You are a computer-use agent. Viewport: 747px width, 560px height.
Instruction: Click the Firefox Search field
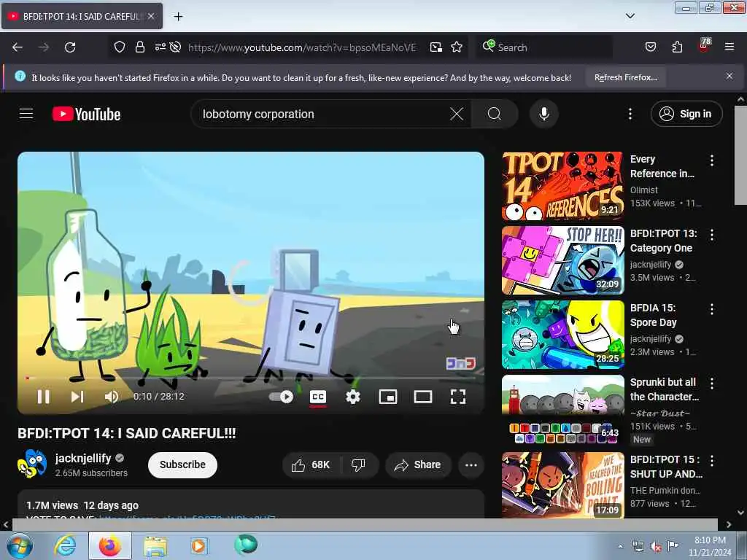tap(544, 47)
